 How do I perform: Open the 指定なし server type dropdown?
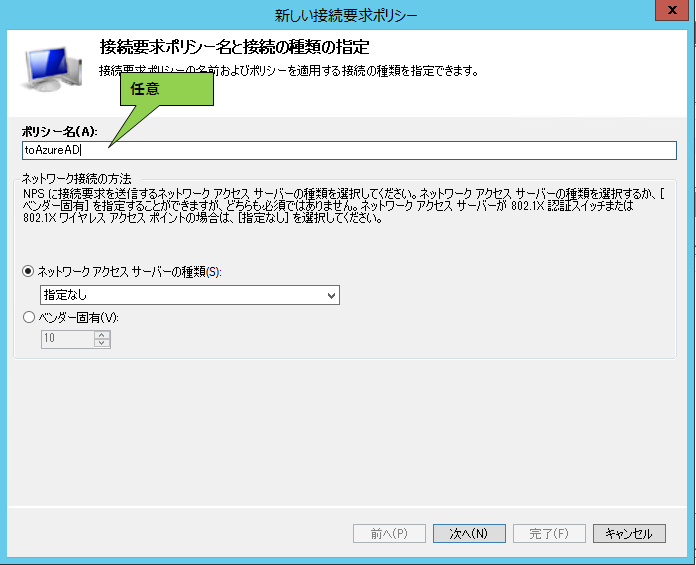(190, 295)
